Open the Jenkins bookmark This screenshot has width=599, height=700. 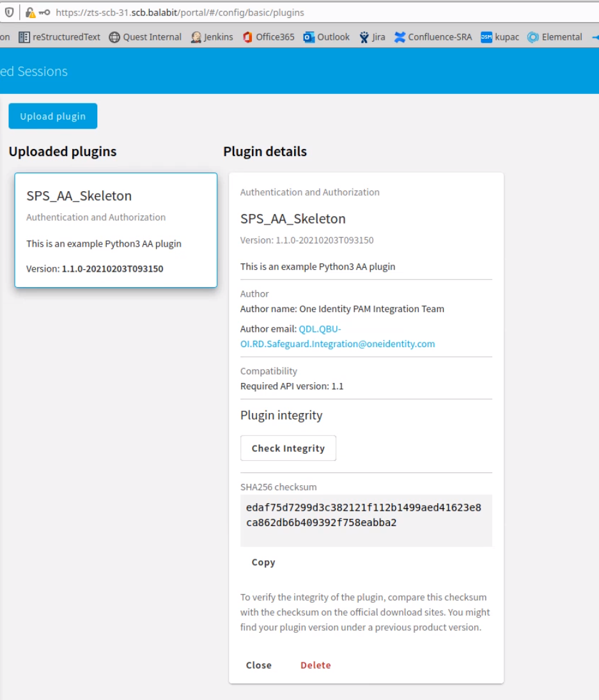point(212,37)
